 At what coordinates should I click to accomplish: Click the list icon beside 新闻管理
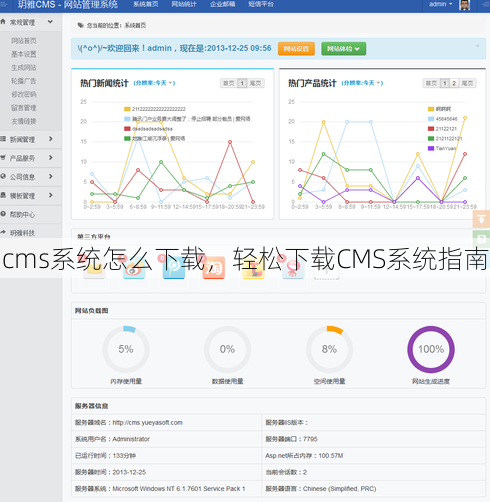pos(3,139)
